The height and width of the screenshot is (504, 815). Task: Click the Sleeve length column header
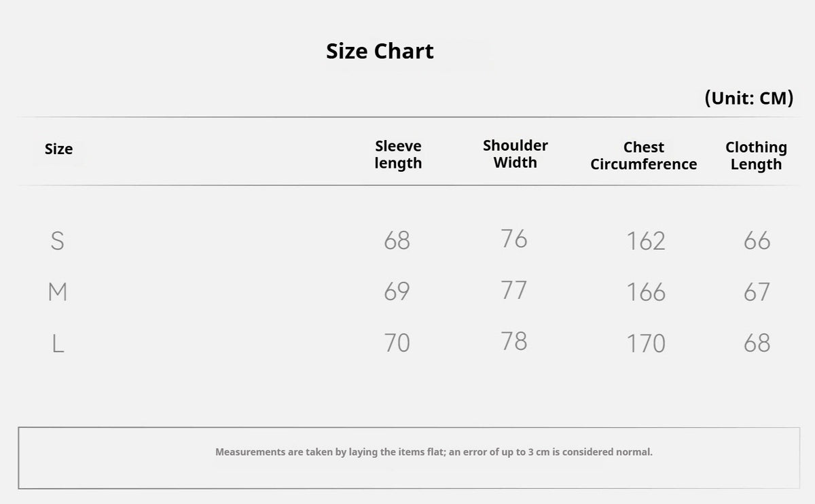point(398,155)
